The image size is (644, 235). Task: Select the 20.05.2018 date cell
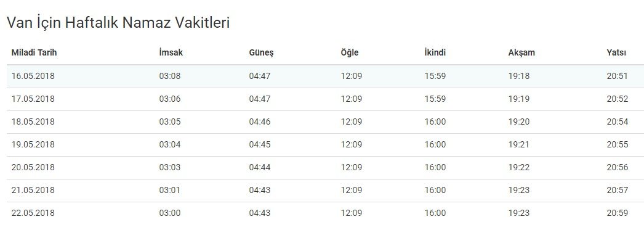pyautogui.click(x=33, y=168)
